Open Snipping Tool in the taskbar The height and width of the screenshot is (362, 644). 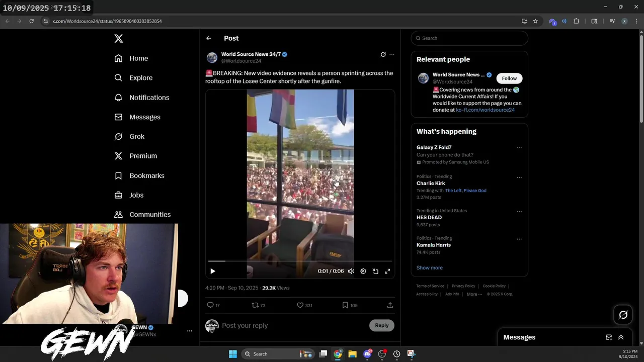[411, 354]
